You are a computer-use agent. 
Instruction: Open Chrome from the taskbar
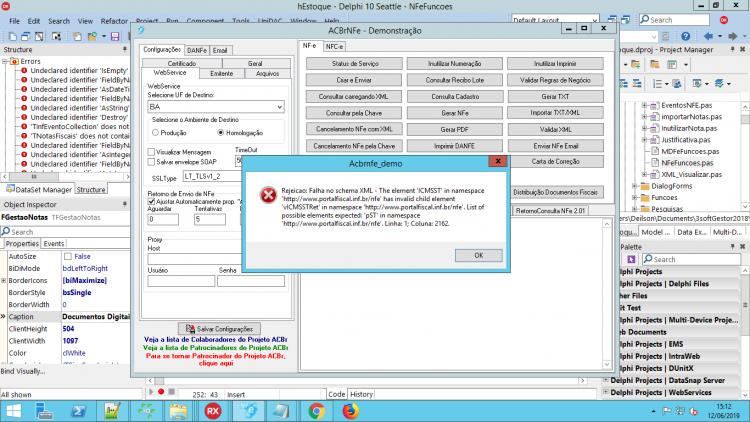(x=316, y=411)
